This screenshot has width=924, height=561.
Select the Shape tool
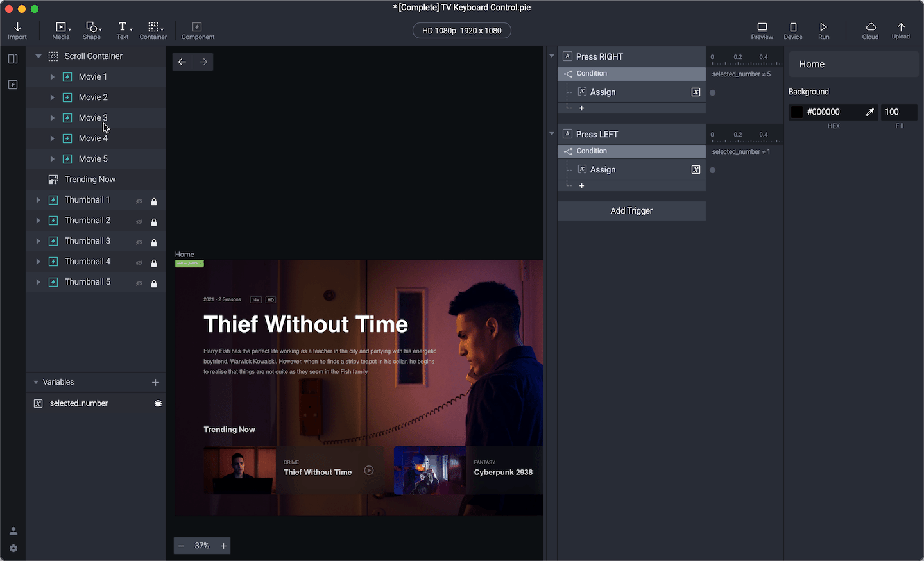coord(92,30)
